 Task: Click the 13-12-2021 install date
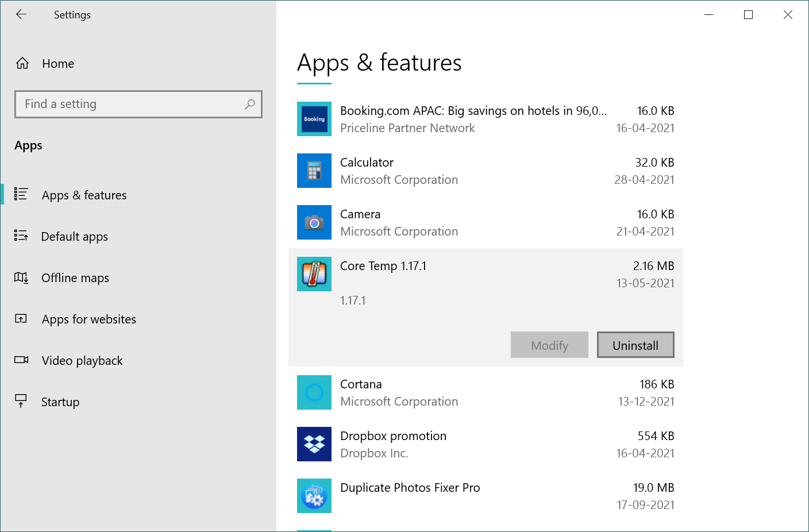[x=646, y=402]
